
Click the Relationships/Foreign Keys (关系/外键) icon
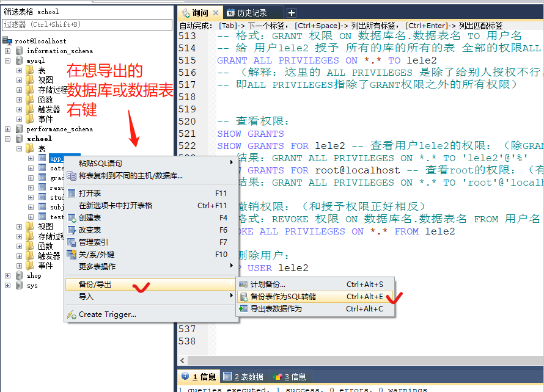click(x=72, y=255)
